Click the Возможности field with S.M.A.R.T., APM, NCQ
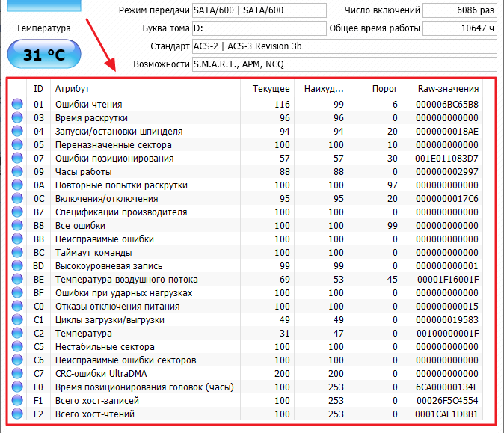This screenshot has width=504, height=433. click(343, 64)
